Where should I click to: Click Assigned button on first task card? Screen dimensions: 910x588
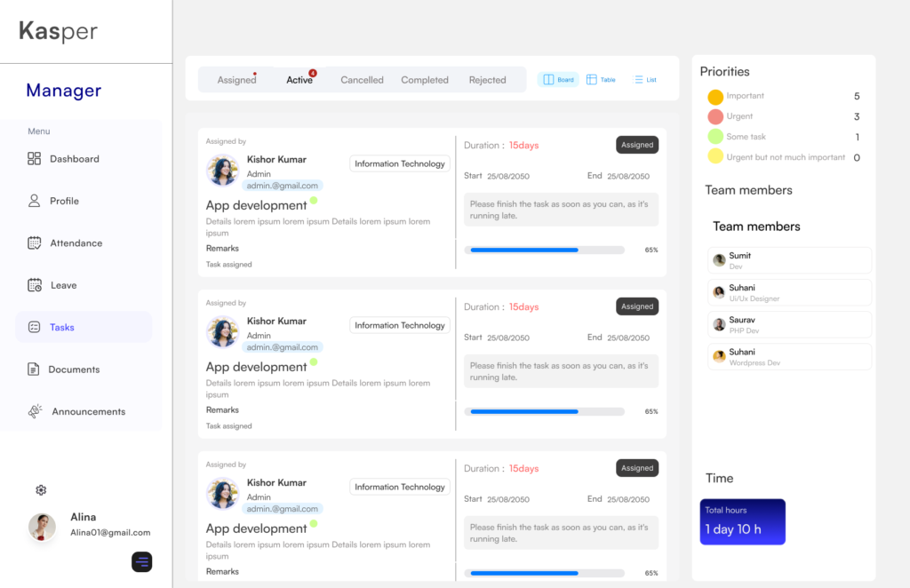(637, 145)
